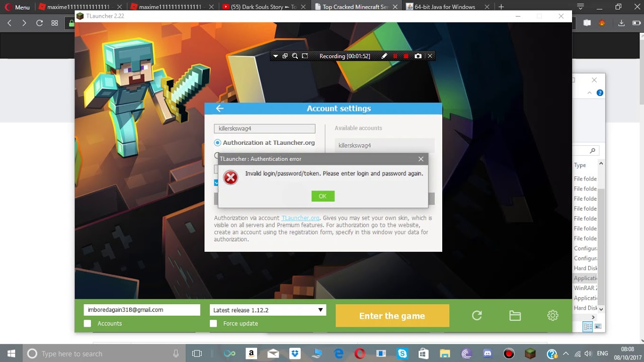644x362 pixels.
Task: Open Discord from the taskbar
Action: (x=488, y=353)
